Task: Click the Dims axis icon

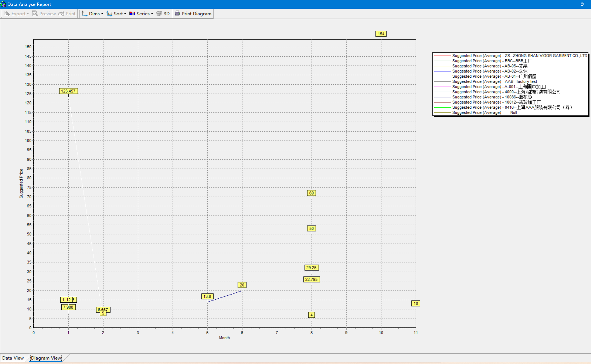Action: click(84, 14)
